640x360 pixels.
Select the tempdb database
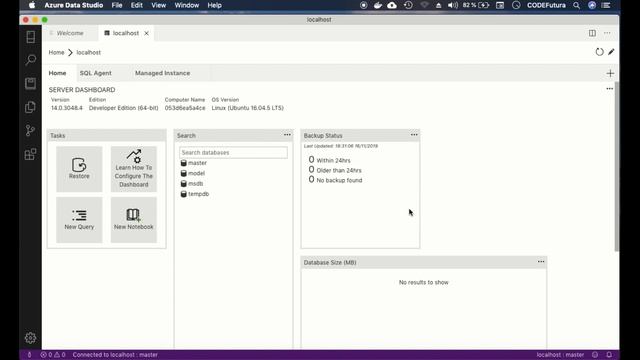(x=195, y=194)
